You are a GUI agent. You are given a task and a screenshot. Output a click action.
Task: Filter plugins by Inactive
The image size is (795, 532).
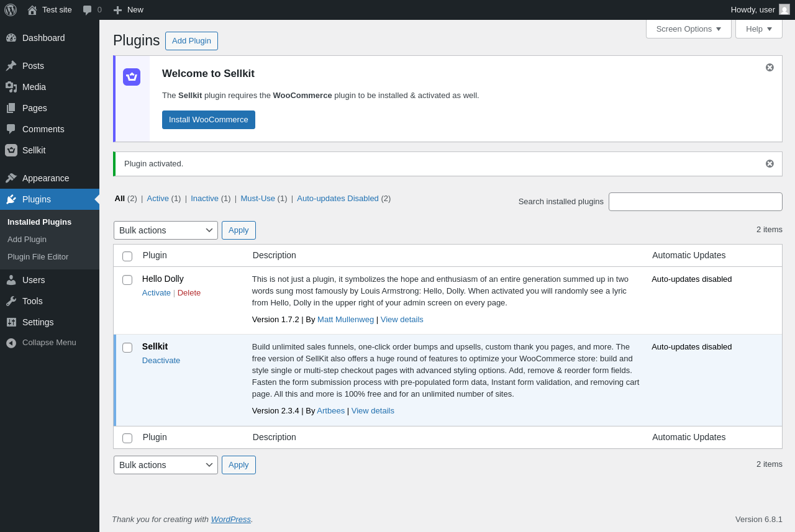point(204,199)
